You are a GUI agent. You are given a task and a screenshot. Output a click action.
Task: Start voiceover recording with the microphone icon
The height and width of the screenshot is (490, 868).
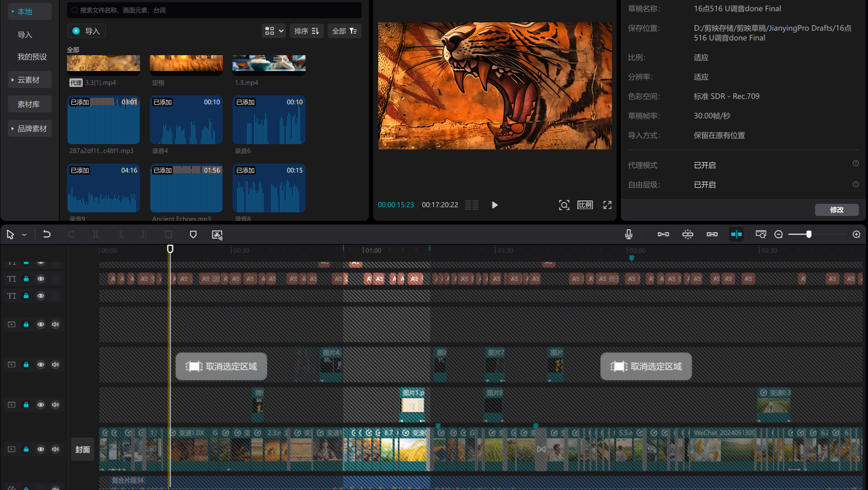tap(629, 234)
